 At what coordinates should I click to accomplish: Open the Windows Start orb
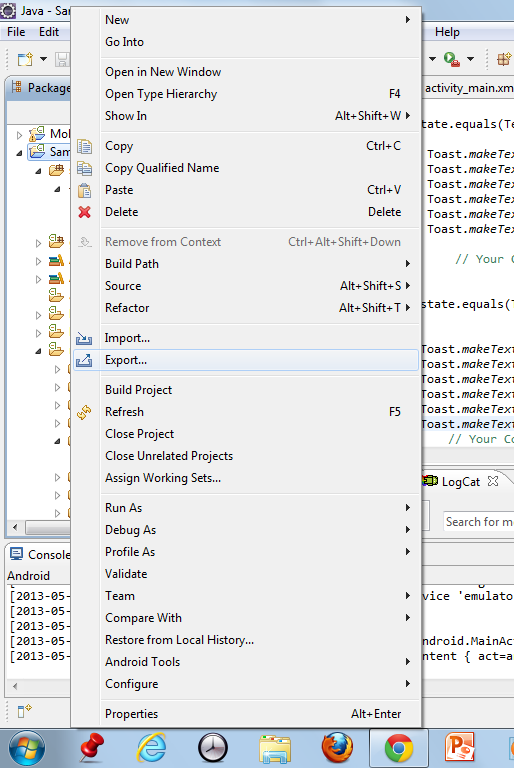coord(27,748)
